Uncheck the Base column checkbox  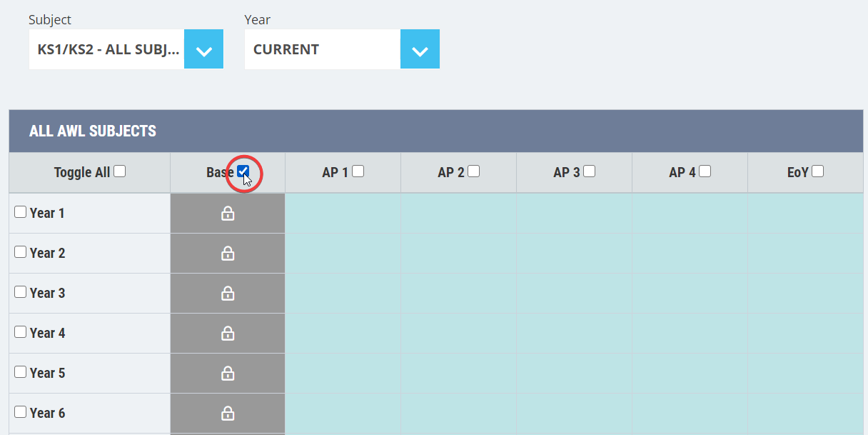point(243,171)
